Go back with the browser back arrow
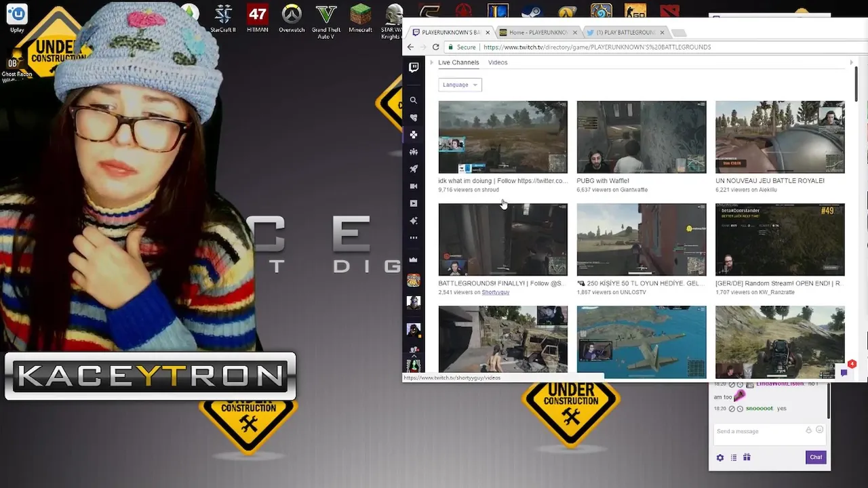The image size is (868, 488). tap(410, 47)
